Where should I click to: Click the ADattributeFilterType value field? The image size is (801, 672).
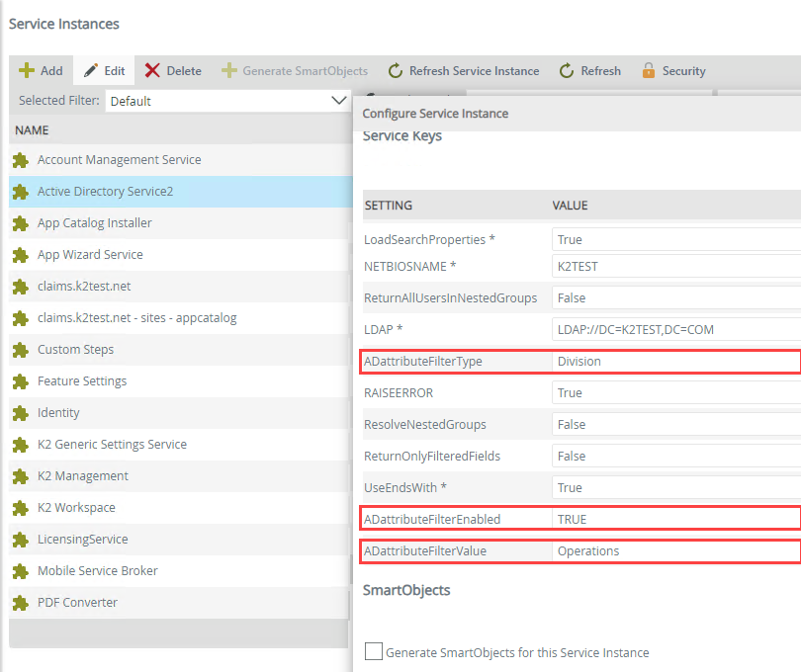[675, 362]
